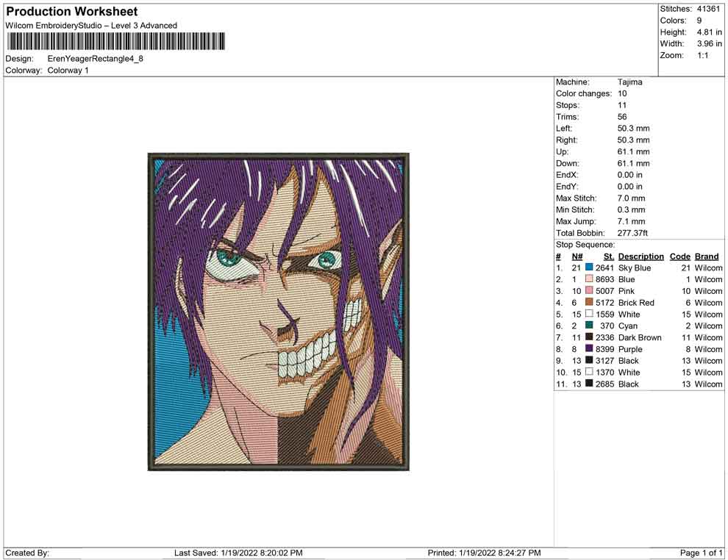The height and width of the screenshot is (560, 728).
Task: Click the Sky Blue color swatch in stop 1
Action: tap(589, 268)
